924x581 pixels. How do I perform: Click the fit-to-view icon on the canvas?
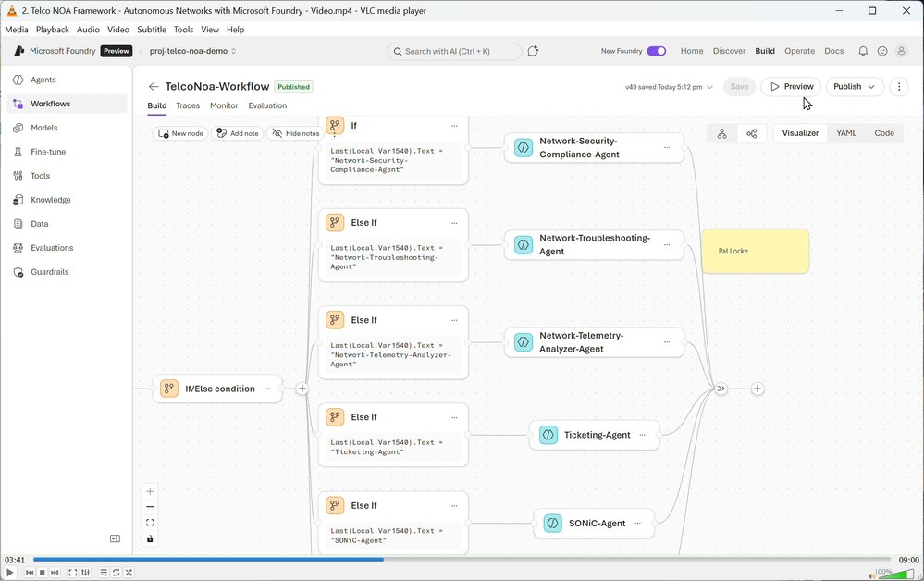point(150,523)
